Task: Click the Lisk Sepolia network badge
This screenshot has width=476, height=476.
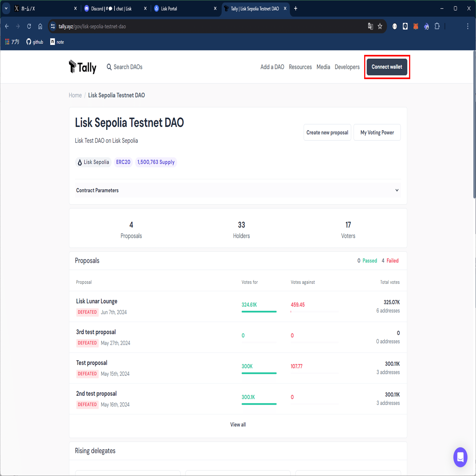Action: (93, 162)
